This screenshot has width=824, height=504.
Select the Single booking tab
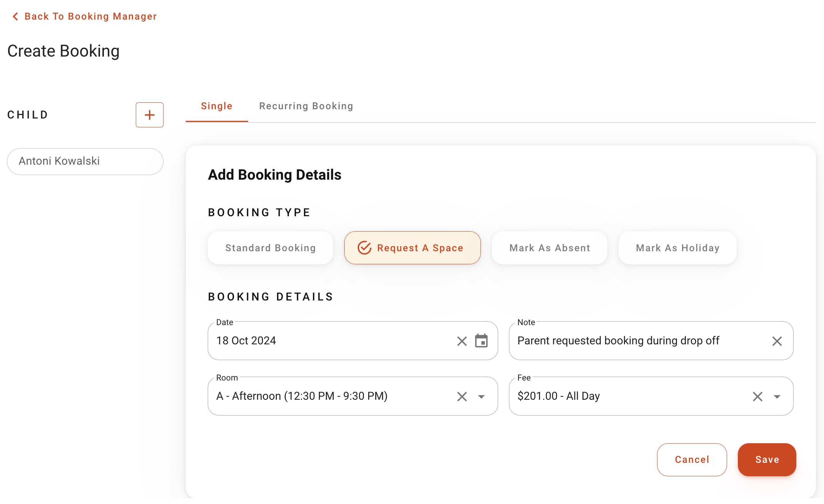(x=216, y=106)
